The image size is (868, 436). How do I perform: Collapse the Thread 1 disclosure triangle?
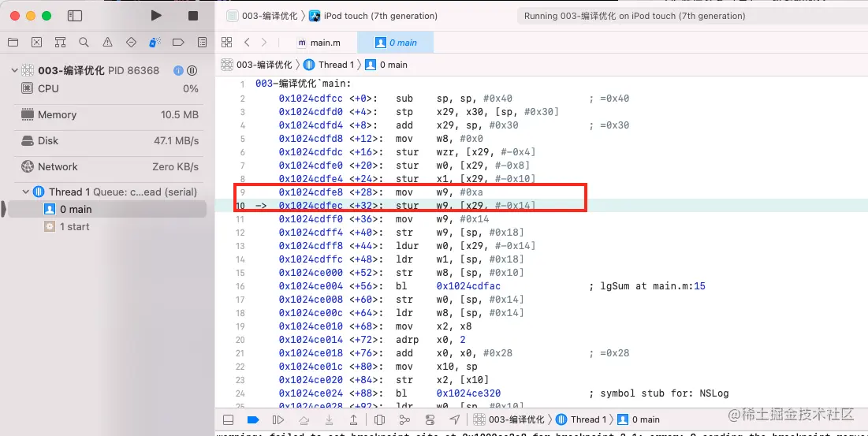click(x=25, y=192)
